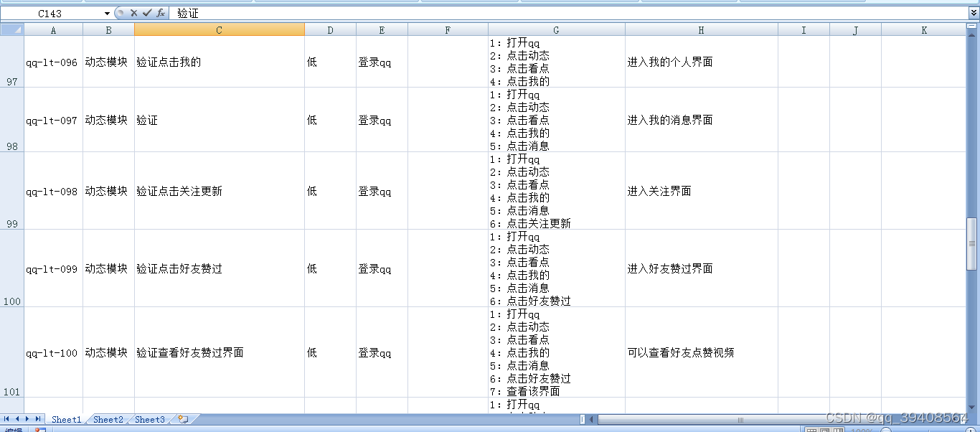Select column D header
This screenshot has width=980, height=432.
pyautogui.click(x=330, y=29)
